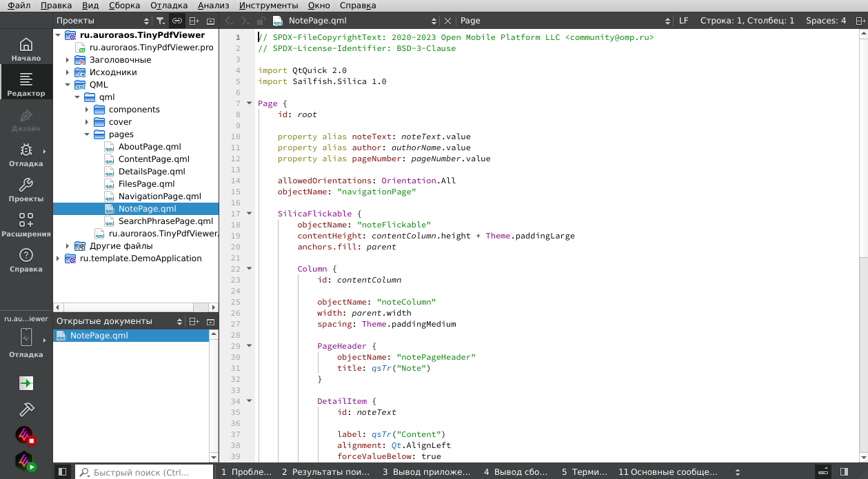Open the Начало (Welcome) mode

pos(26,50)
